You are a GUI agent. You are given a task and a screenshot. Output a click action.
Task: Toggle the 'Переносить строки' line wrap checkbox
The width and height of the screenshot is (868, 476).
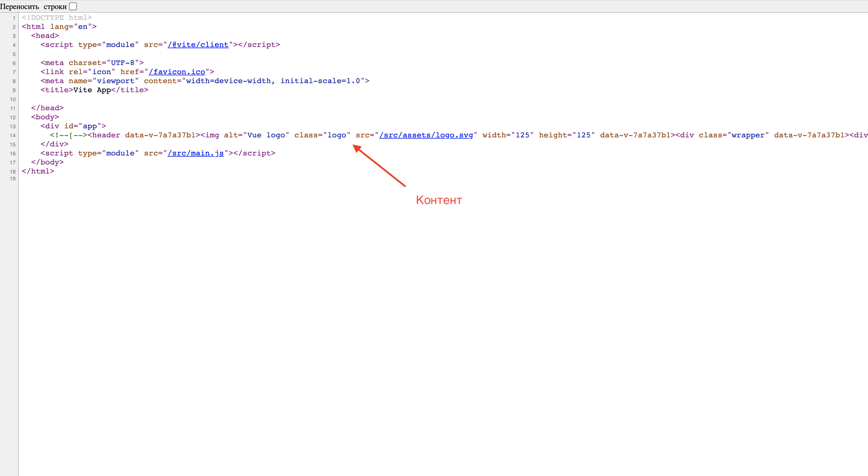point(73,6)
